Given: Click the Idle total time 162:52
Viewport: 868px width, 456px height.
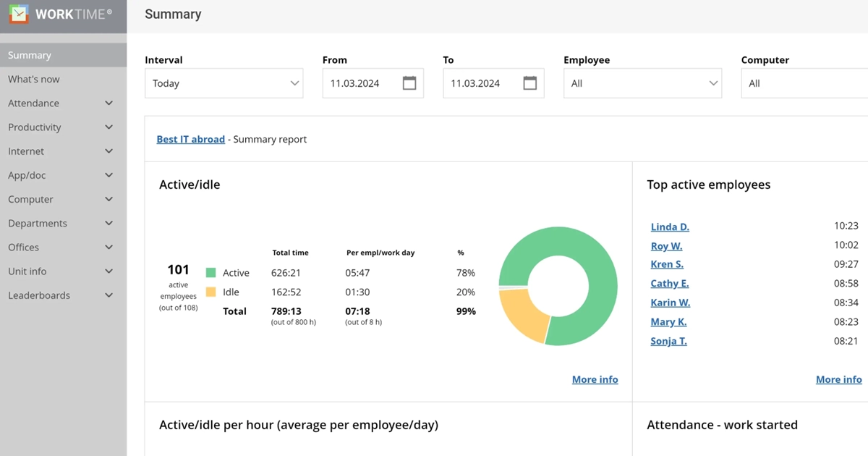Looking at the screenshot, I should tap(286, 292).
